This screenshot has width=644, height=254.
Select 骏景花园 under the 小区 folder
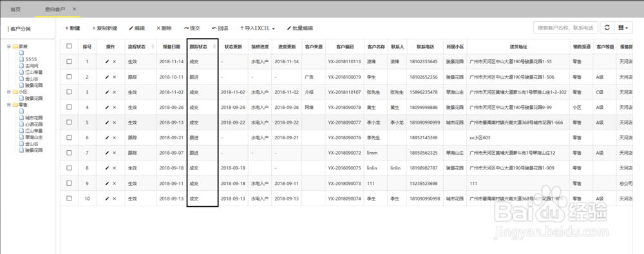[34, 99]
